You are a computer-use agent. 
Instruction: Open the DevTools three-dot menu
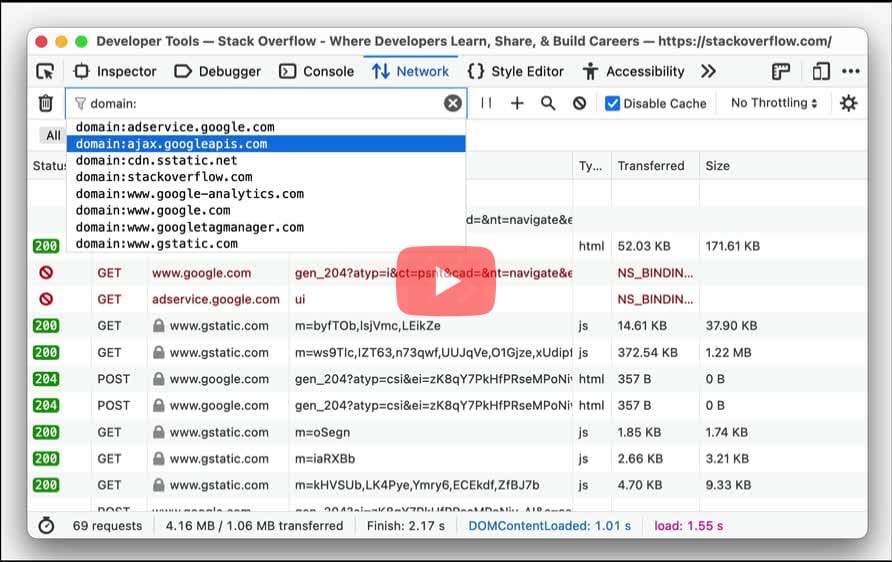point(850,72)
